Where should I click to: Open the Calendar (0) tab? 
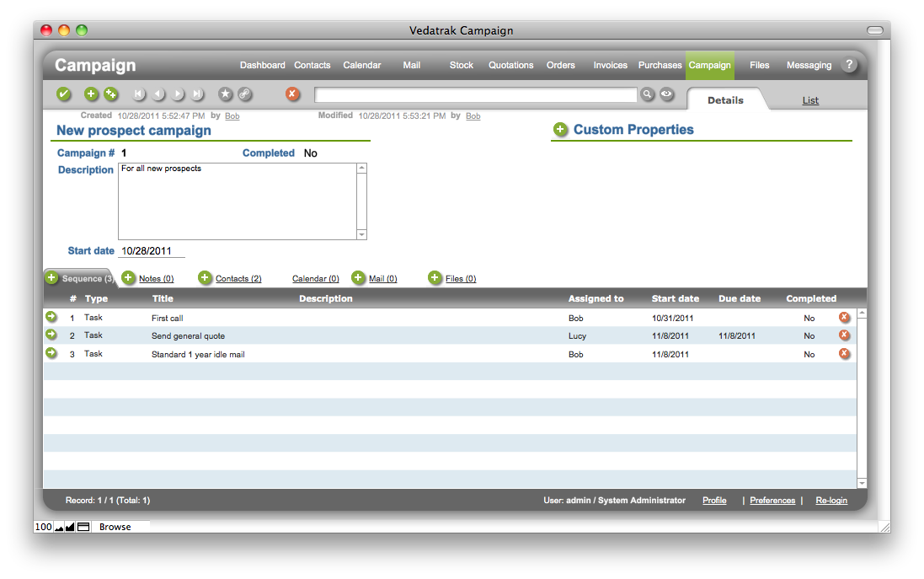click(x=315, y=278)
